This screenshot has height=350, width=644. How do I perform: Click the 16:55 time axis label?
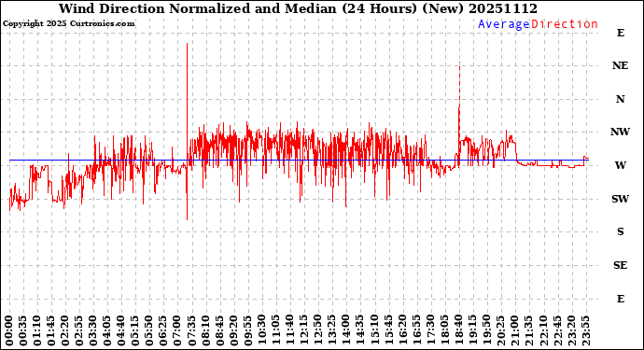click(x=416, y=330)
